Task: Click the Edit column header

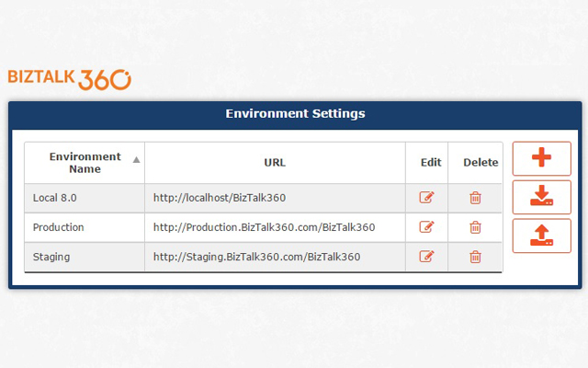Action: click(x=431, y=163)
